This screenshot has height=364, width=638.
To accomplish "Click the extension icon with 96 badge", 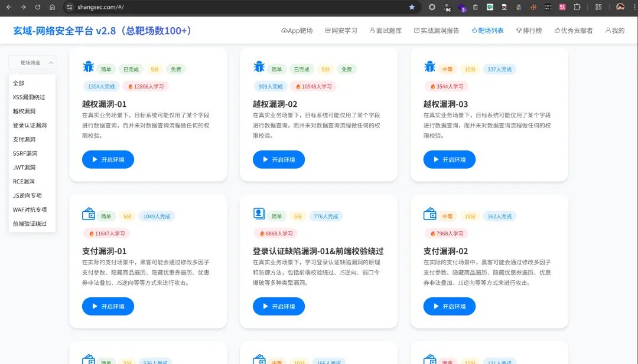I will [447, 7].
